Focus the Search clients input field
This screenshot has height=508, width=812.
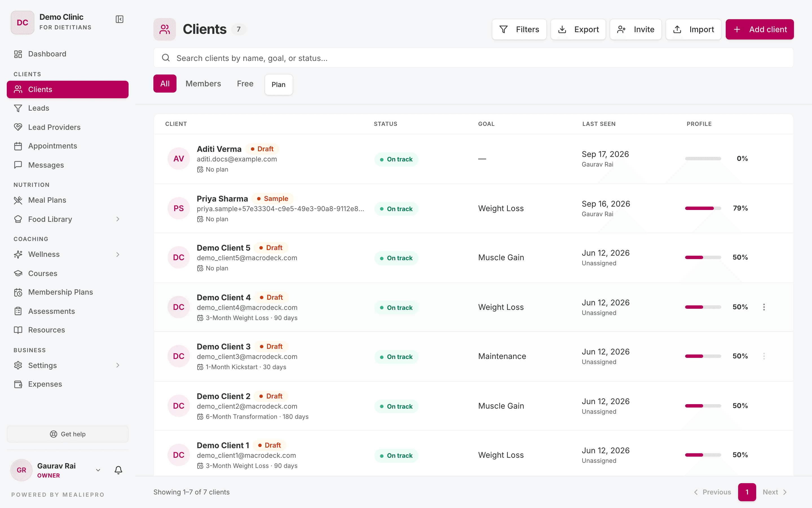tap(473, 58)
